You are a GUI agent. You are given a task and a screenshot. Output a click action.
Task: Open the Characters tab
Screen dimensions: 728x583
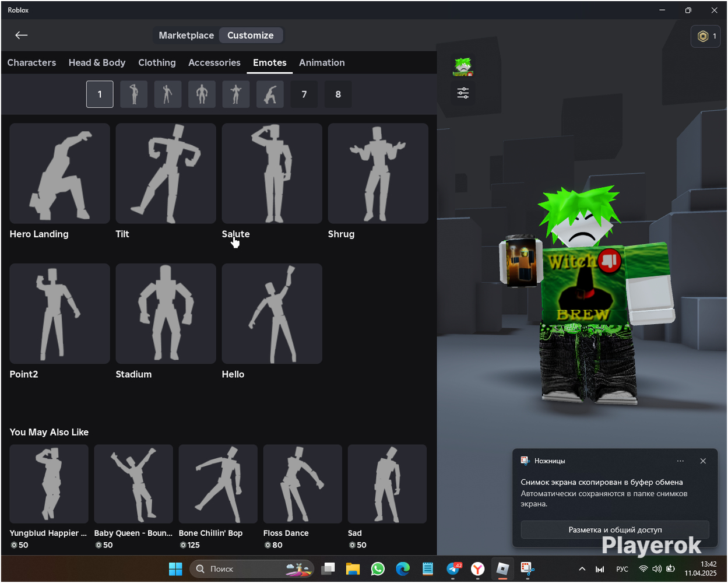[x=31, y=62]
